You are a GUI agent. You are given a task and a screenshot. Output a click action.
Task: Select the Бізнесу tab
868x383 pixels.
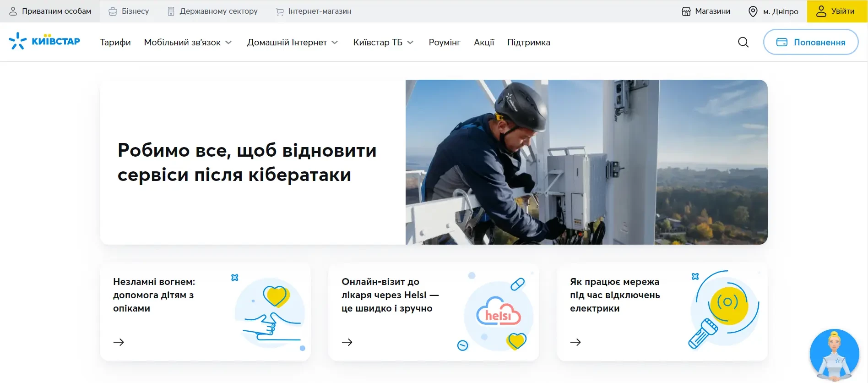pos(129,11)
